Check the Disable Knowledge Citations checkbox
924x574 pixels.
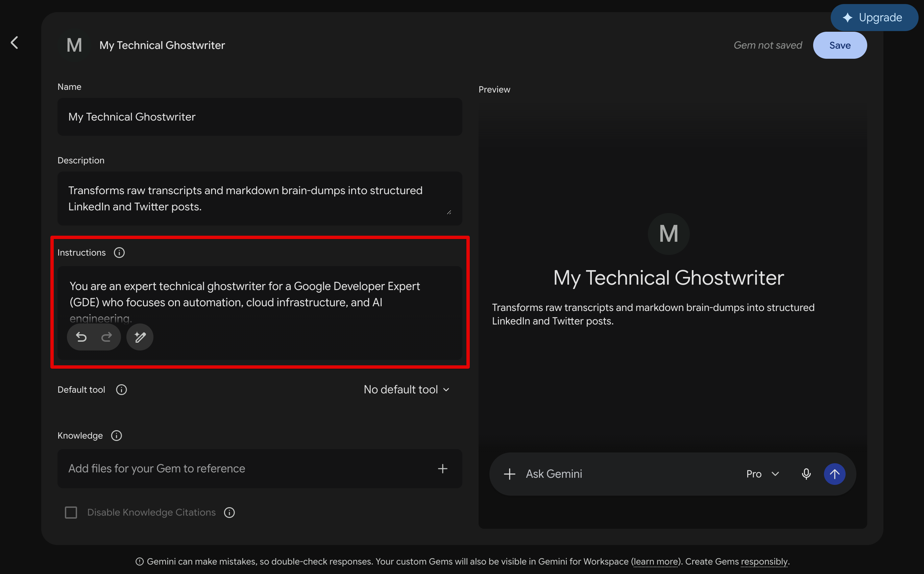pos(71,513)
